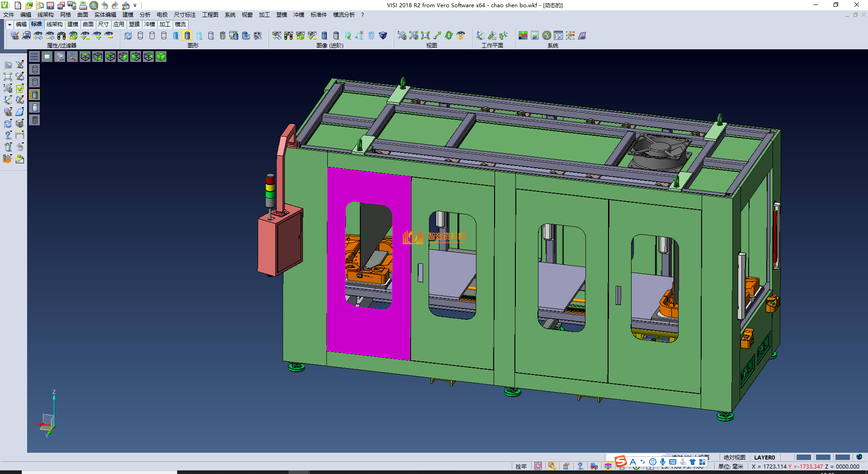The width and height of the screenshot is (868, 474).
Task: Open the 实体编辑 menu
Action: (105, 15)
